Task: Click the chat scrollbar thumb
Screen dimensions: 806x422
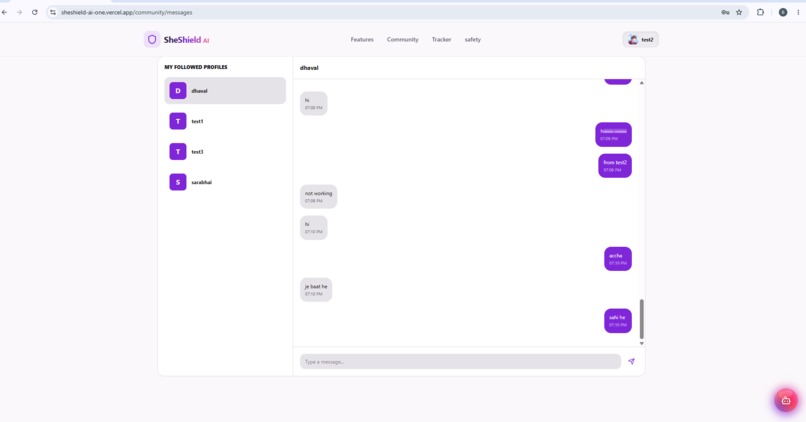Action: click(x=642, y=319)
